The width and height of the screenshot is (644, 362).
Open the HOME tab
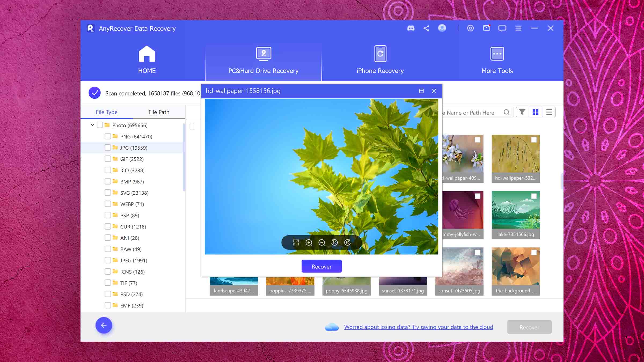(147, 60)
